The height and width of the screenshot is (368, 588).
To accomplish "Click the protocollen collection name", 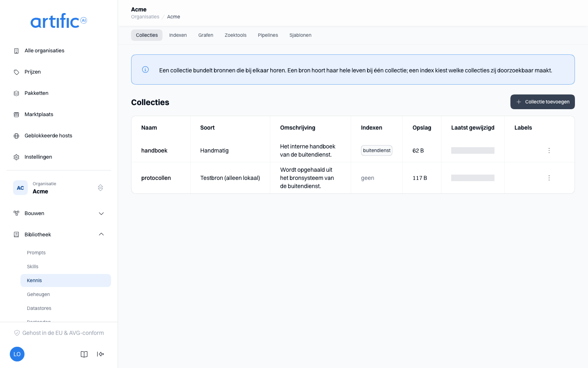I will 156,178.
